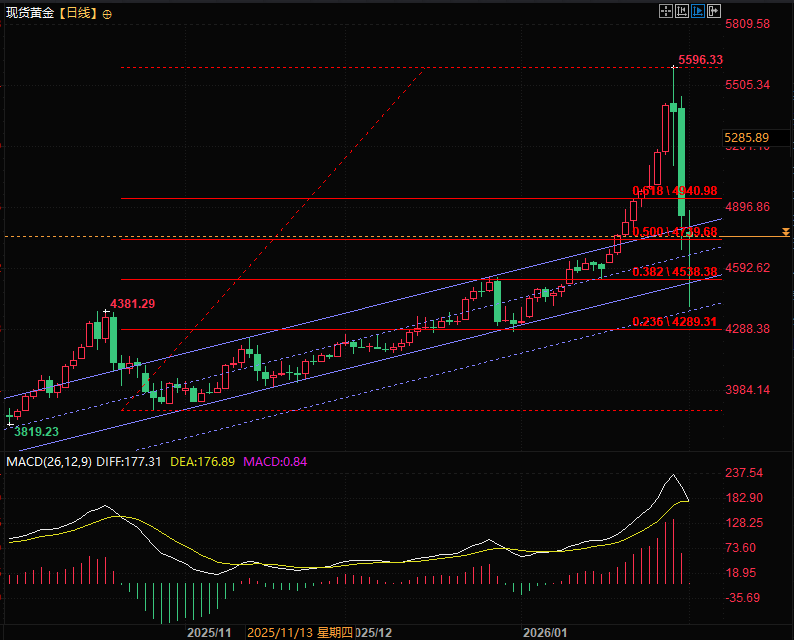Click the circled plus beside 日线
The height and width of the screenshot is (640, 794).
point(107,15)
